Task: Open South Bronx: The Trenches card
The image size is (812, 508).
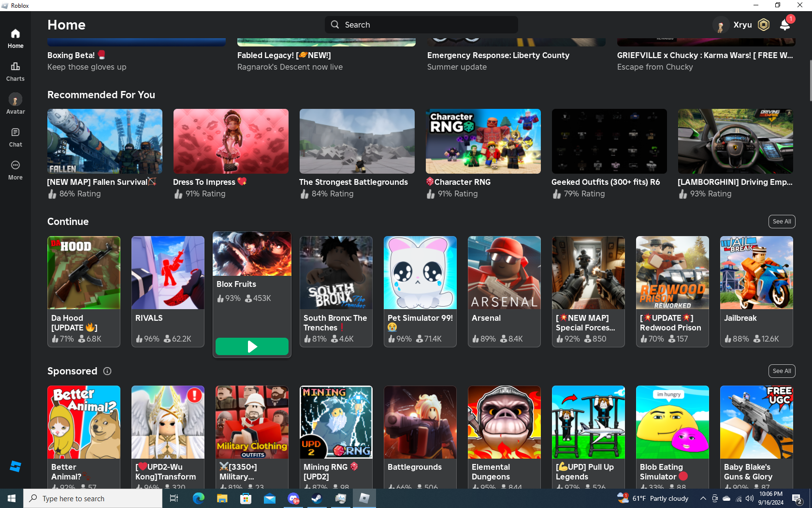Action: tap(336, 291)
